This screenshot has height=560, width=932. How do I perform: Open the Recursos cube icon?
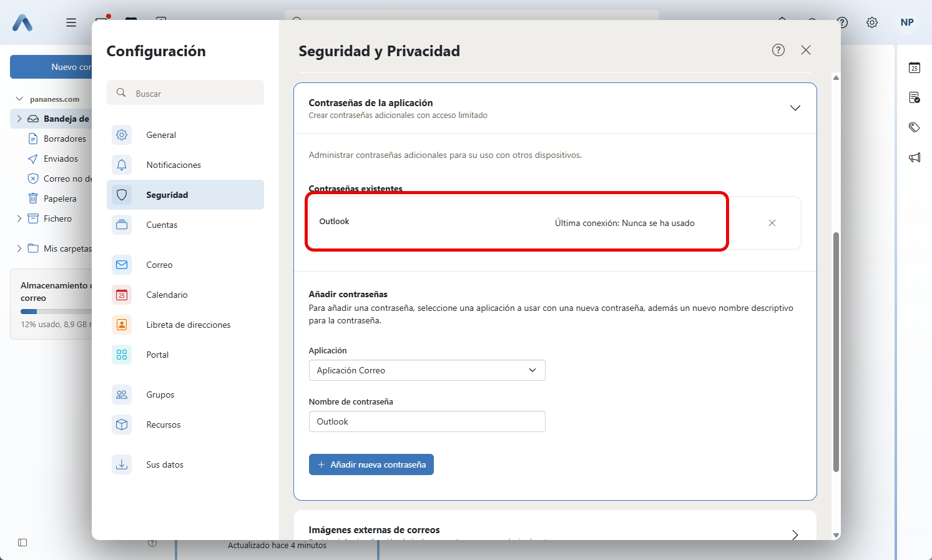coord(122,425)
